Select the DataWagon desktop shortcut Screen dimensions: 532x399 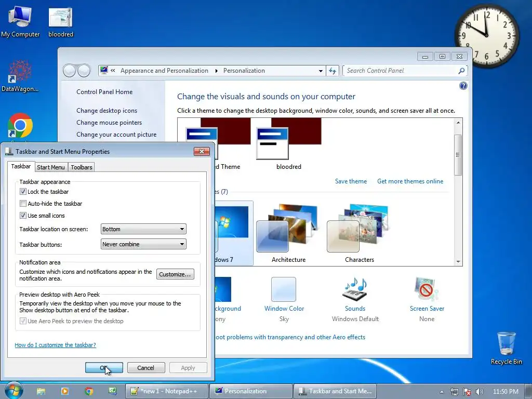(20, 76)
